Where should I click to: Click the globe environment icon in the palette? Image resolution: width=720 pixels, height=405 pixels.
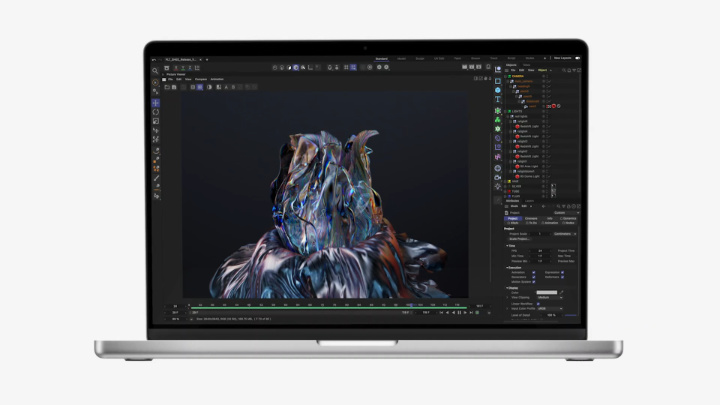coord(498,168)
